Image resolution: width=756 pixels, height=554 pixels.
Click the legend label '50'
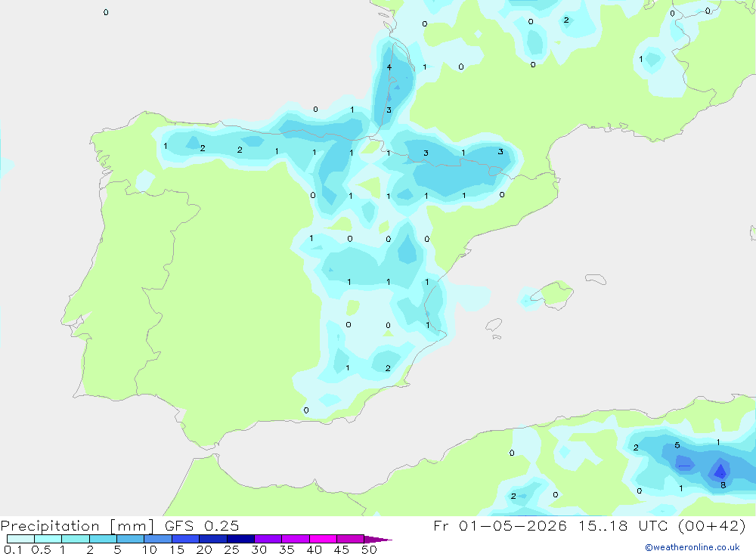click(x=370, y=549)
